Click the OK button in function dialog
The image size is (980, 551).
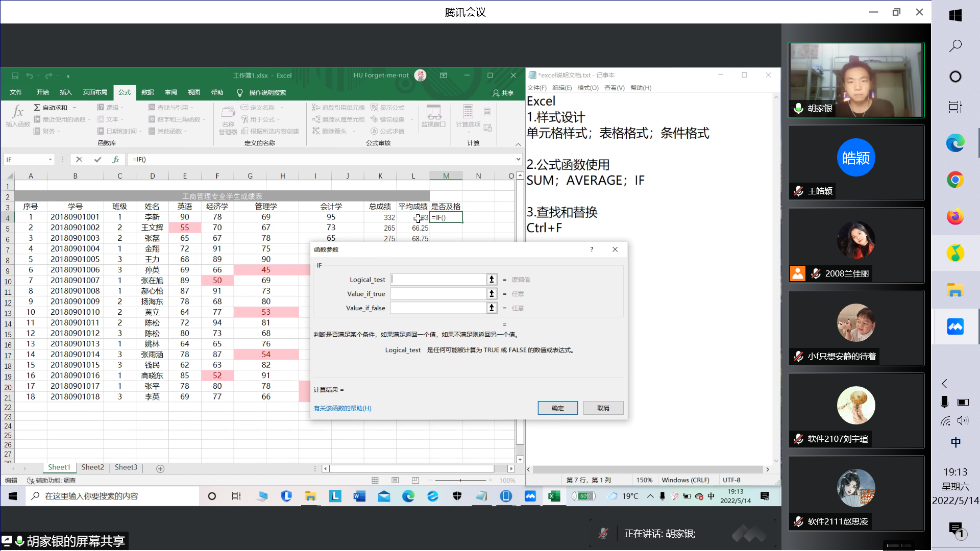pyautogui.click(x=557, y=408)
